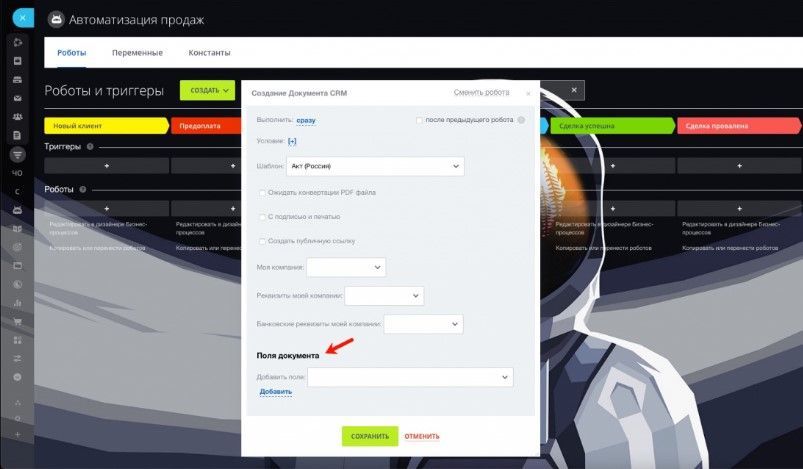Click the Добавить link under Поля документа
803x469 pixels.
pos(276,392)
